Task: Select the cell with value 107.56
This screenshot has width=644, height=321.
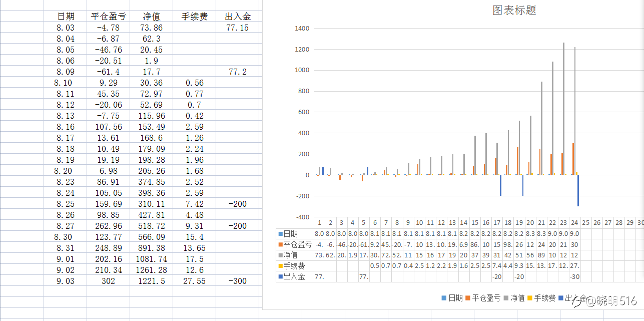Action: coord(108,127)
